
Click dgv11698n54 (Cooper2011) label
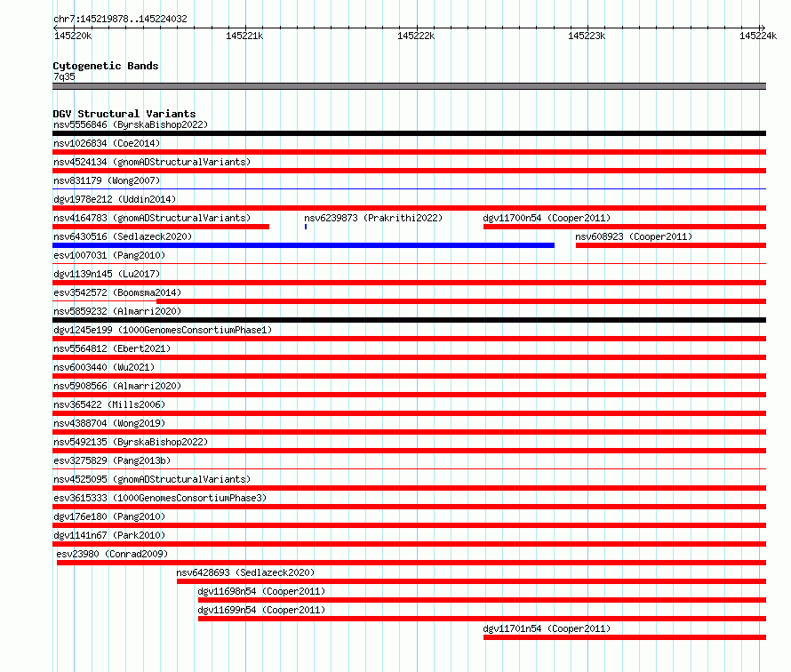coord(261,591)
